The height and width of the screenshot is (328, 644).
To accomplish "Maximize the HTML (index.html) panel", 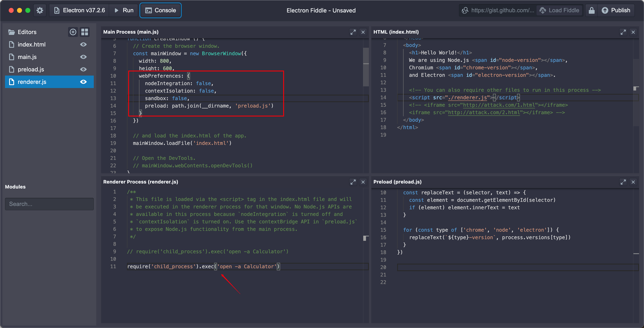I will pyautogui.click(x=623, y=32).
